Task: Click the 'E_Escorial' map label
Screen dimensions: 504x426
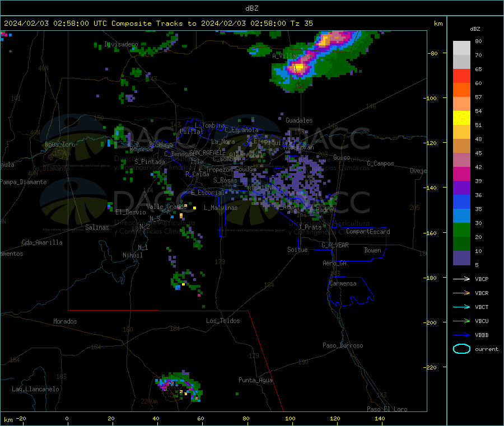Action: click(208, 193)
